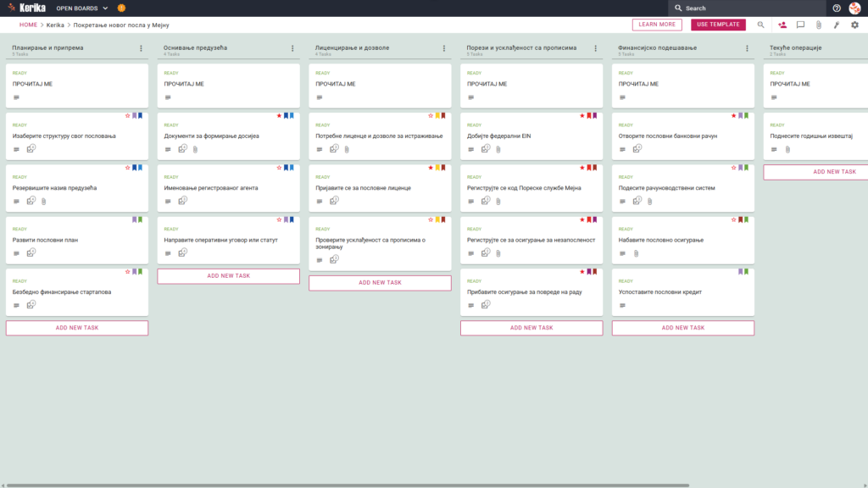Open the user avatar menu
The height and width of the screenshot is (488, 868).
(854, 8)
